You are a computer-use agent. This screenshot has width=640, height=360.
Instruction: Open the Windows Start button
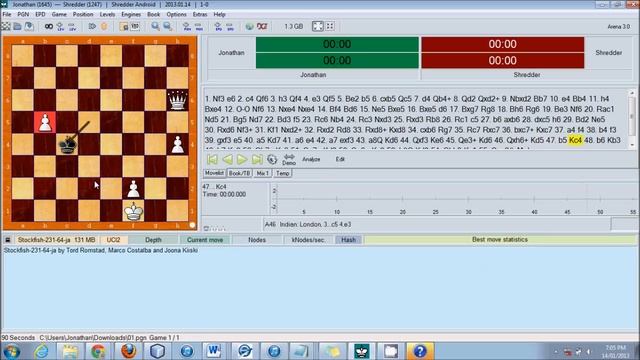[11, 351]
